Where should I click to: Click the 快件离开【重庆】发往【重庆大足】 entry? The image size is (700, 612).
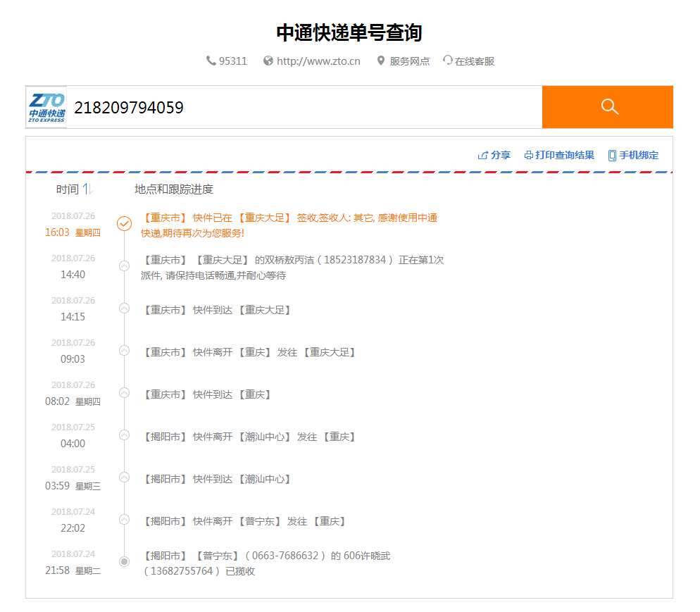[x=249, y=352]
